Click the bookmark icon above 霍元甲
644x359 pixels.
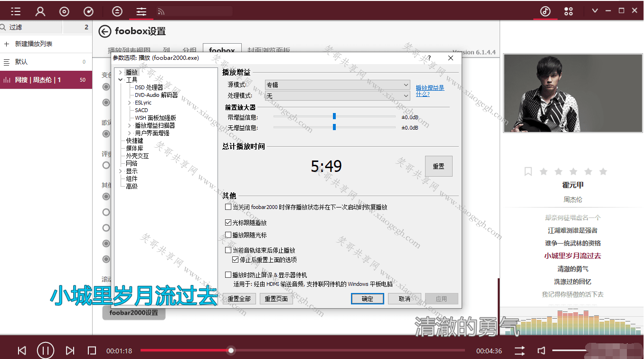tap(528, 171)
